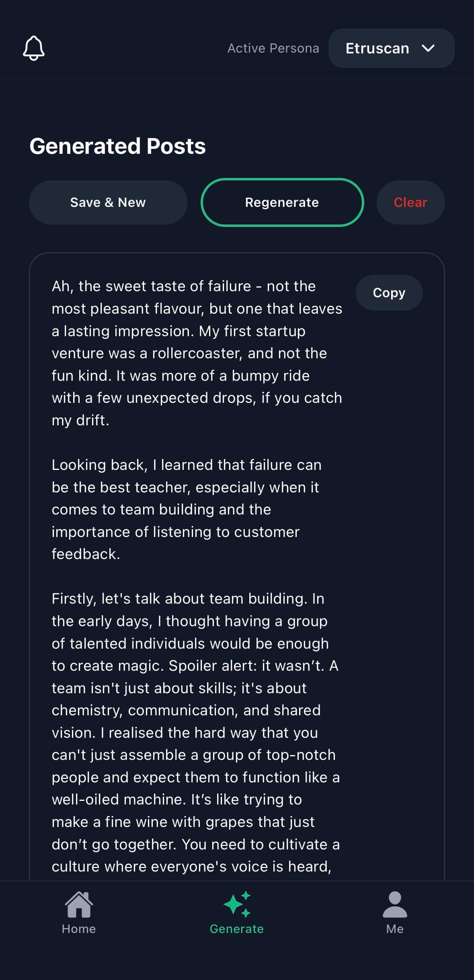
Task: Clear the generated posts
Action: coord(410,202)
